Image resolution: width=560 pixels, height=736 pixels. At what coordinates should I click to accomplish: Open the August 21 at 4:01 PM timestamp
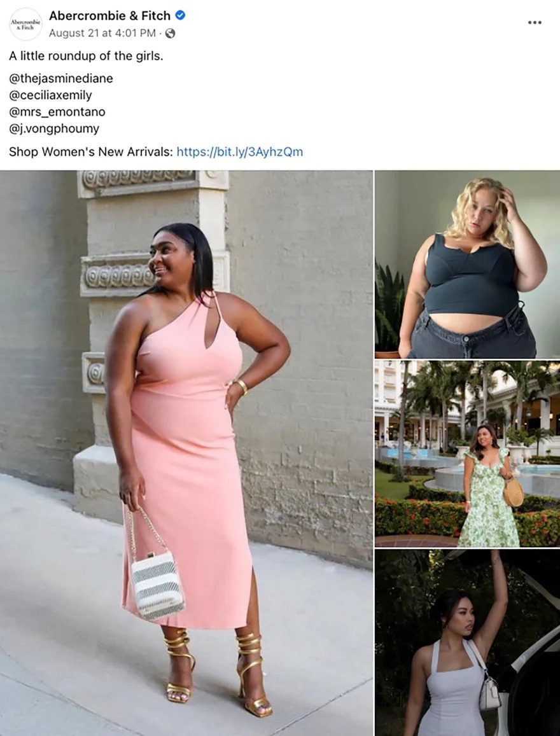(x=102, y=33)
